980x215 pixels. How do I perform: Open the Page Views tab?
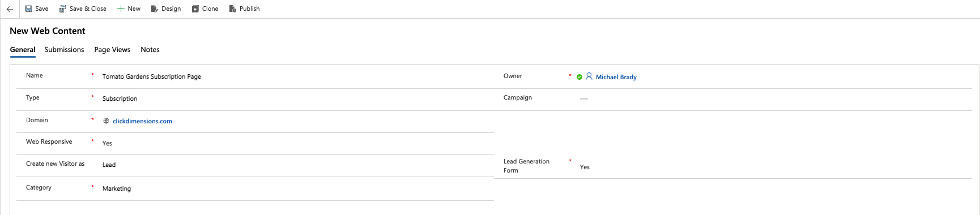[x=112, y=50]
